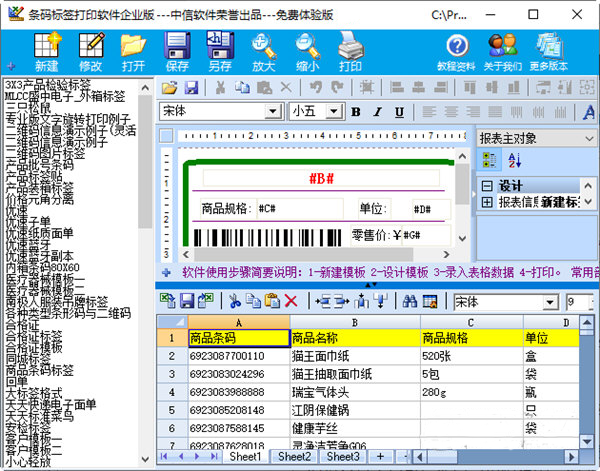Image resolution: width=600 pixels, height=471 pixels.
Task: Collapse the 设计 property group
Action: click(x=487, y=186)
